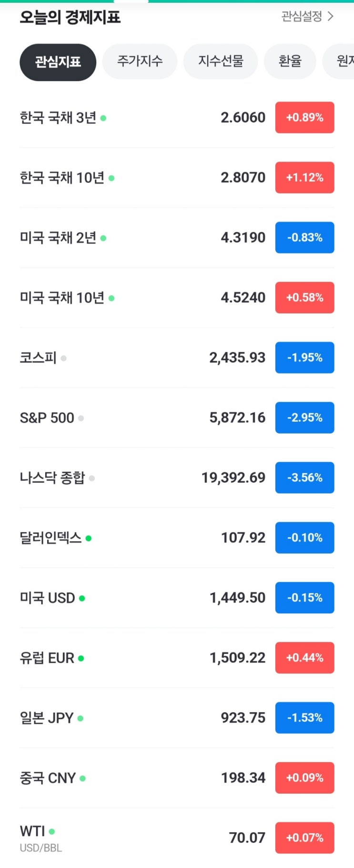Click the 나스닥 종합 grey status dot
Image resolution: width=354 pixels, height=868 pixels.
click(x=92, y=478)
